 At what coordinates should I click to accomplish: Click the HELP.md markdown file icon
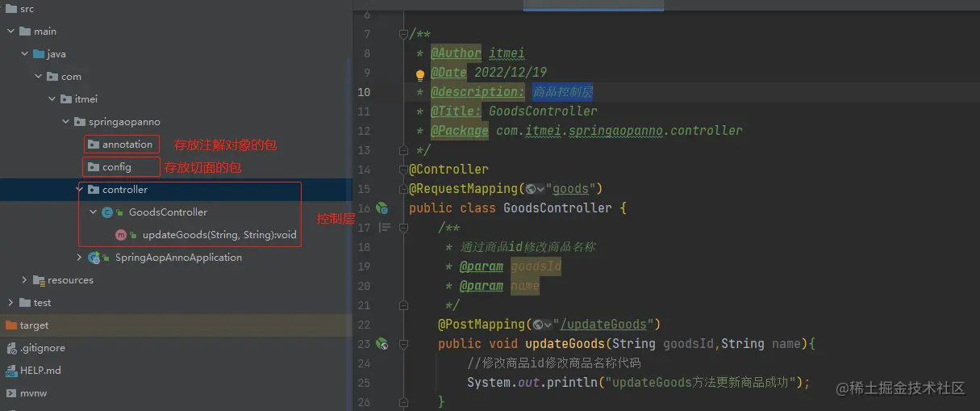pyautogui.click(x=11, y=371)
